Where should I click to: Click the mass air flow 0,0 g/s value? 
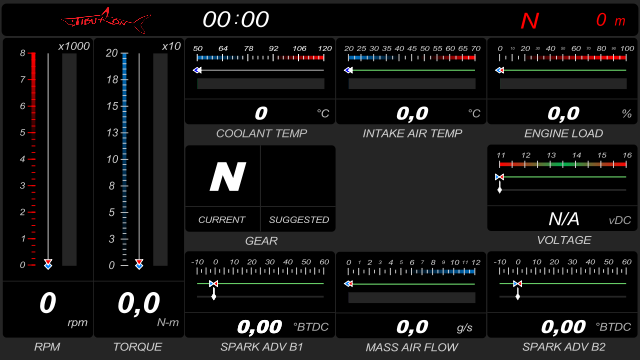point(411,327)
